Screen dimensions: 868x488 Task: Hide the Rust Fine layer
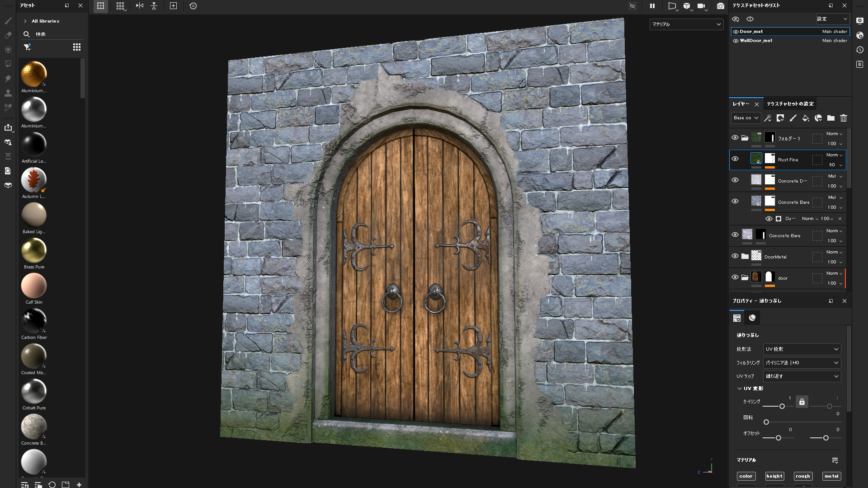click(x=735, y=159)
